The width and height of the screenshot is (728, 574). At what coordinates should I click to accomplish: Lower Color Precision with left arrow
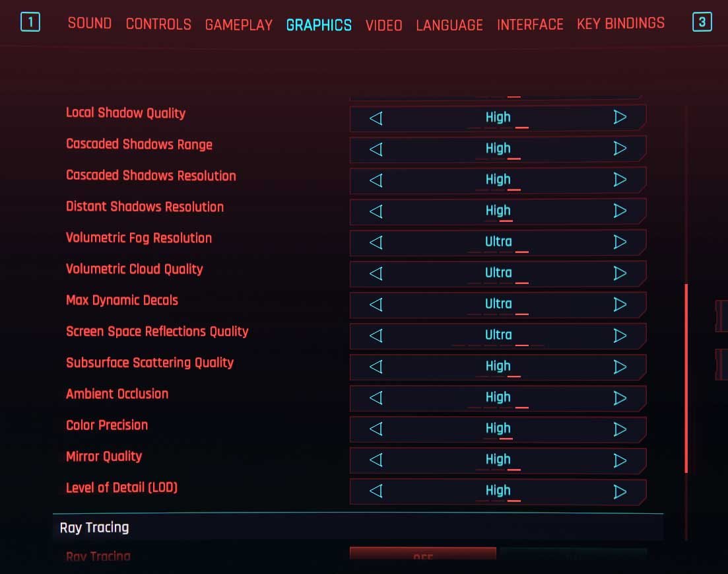[x=376, y=429]
